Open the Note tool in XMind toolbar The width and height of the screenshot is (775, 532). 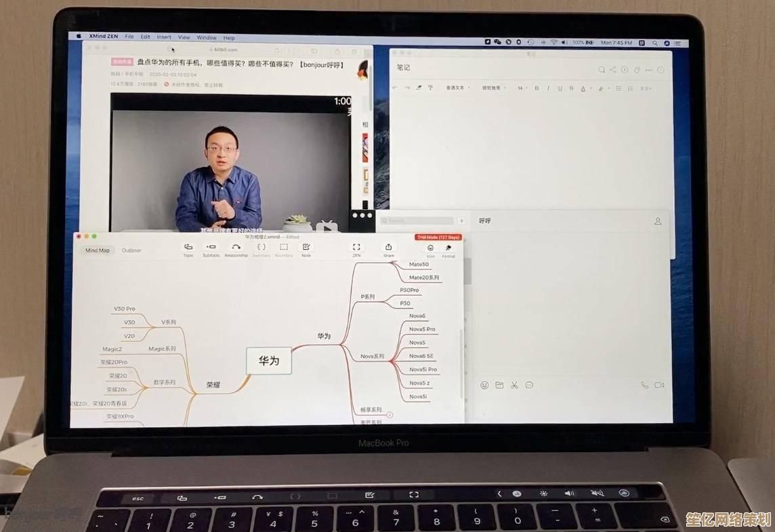306,250
